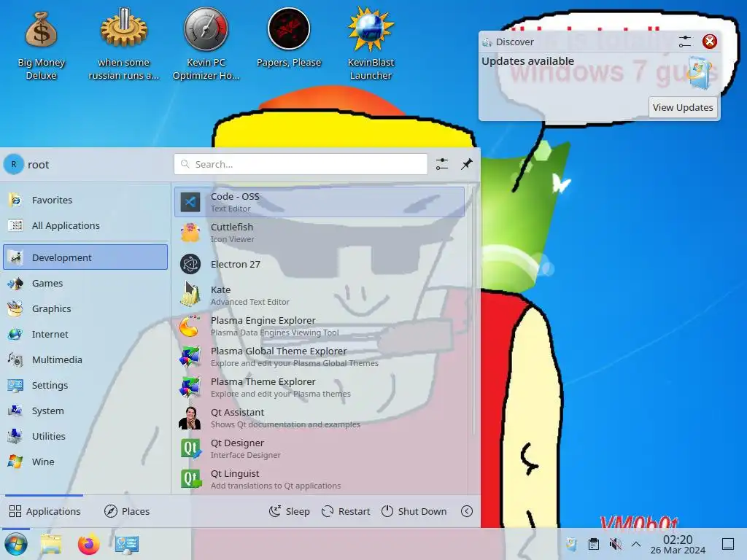Viewport: 747px width, 560px height.
Task: Click the muted volume tray icon
Action: 616,544
